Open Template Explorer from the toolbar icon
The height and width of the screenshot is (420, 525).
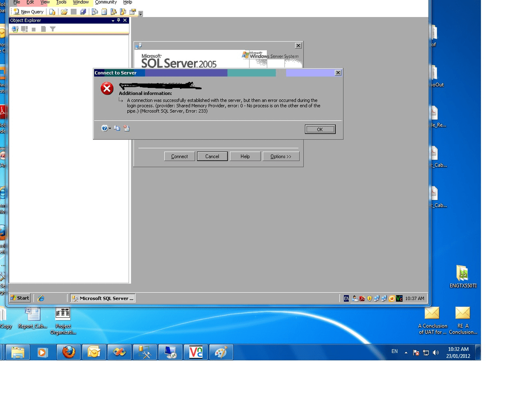click(x=123, y=12)
